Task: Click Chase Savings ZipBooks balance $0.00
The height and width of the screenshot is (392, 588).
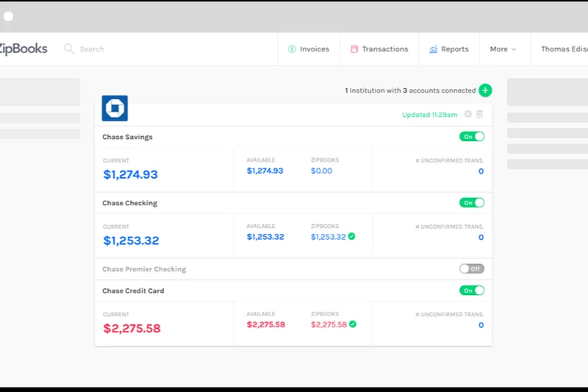Action: click(321, 171)
